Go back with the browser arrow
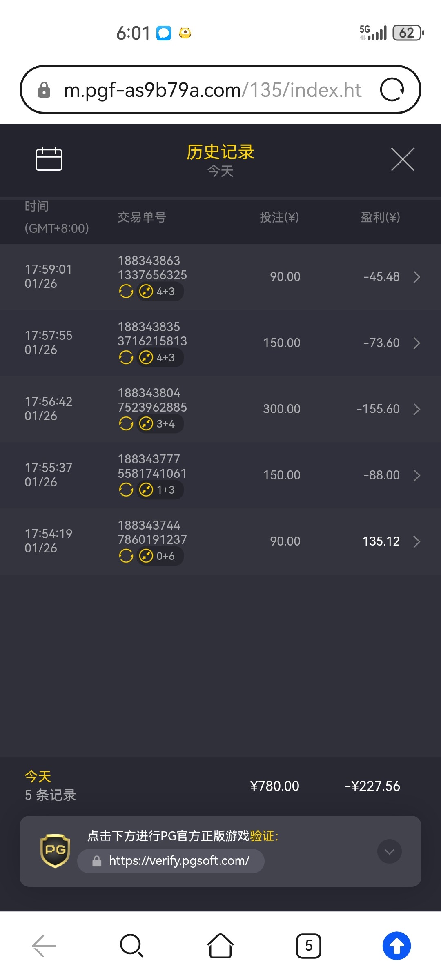441x980 pixels. 44,946
